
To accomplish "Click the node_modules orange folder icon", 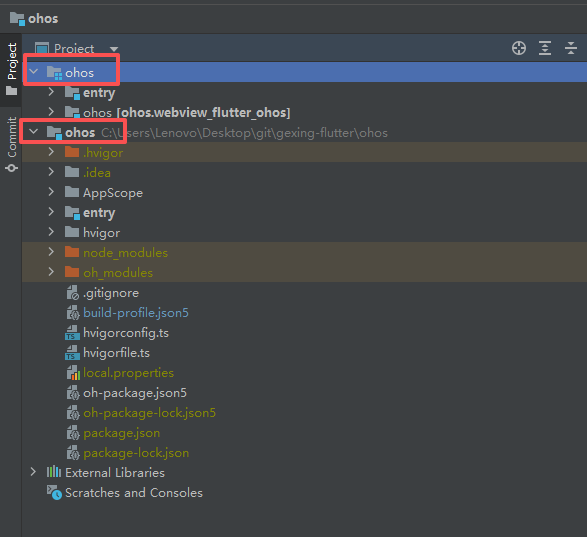I will pyautogui.click(x=72, y=252).
